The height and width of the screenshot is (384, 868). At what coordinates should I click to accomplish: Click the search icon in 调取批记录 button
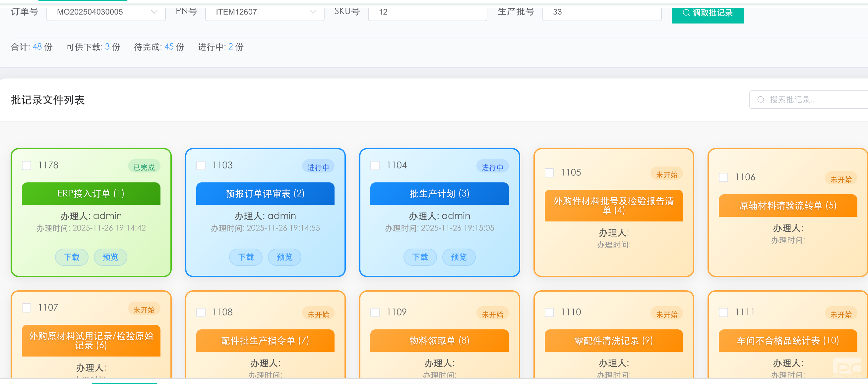[x=686, y=13]
